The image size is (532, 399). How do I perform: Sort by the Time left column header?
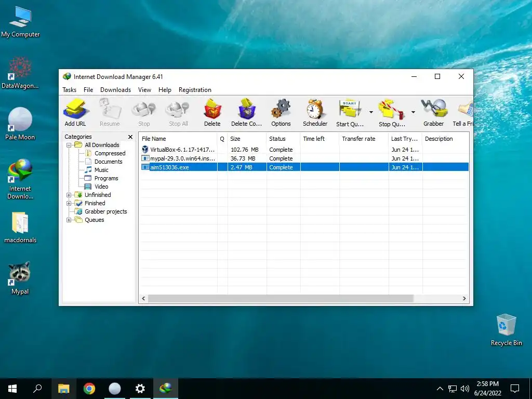320,139
